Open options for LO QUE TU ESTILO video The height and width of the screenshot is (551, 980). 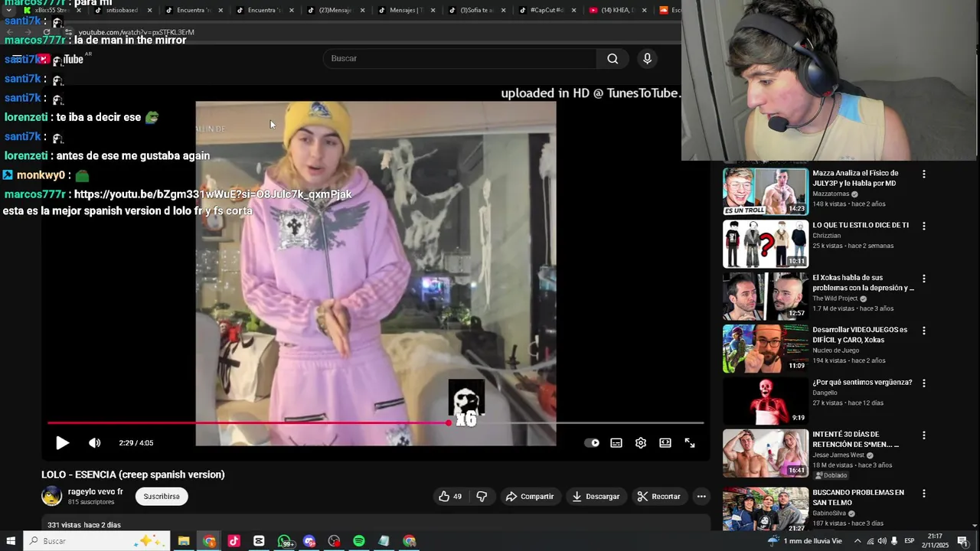(924, 227)
